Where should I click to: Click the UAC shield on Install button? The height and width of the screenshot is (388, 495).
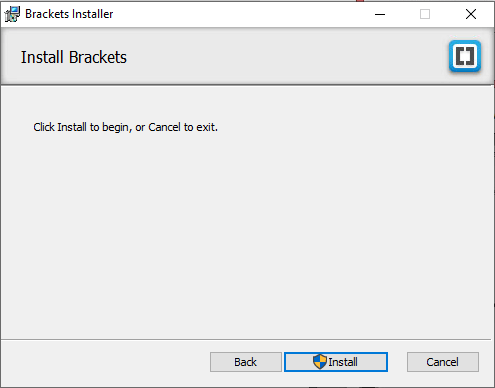point(320,362)
